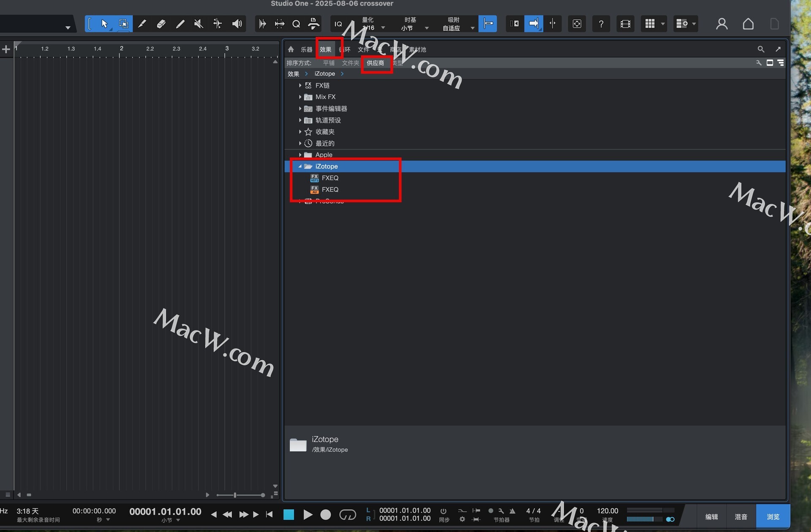Click the Stop button
The image size is (811, 532).
289,515
